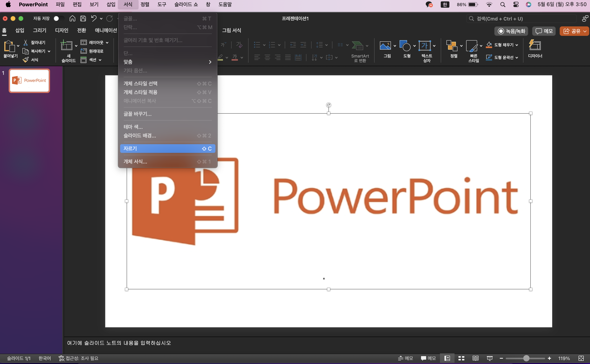Click the Designer (디자이너) icon
The image size is (590, 364).
(x=535, y=45)
